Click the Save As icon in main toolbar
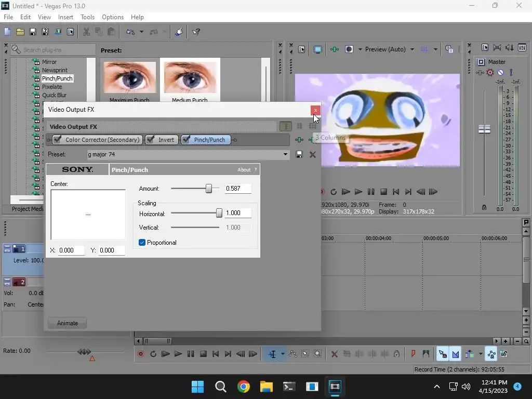Image resolution: width=532 pixels, height=399 pixels. (x=45, y=32)
